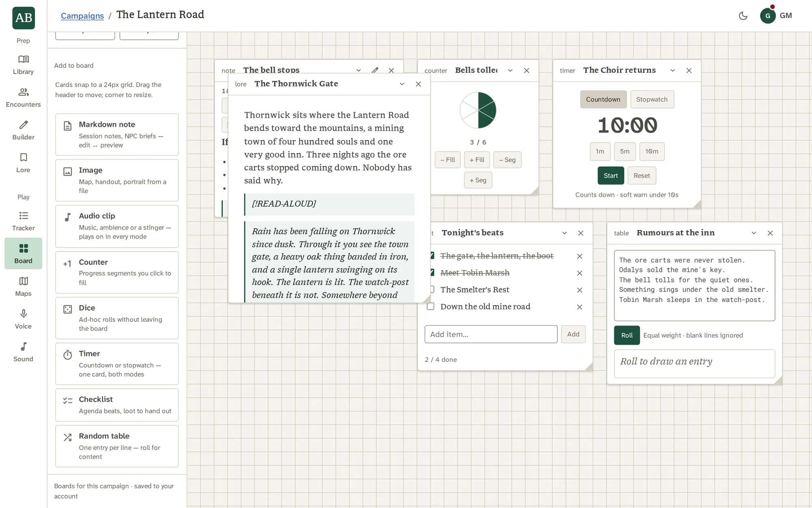Check 'The Smelter's Rest' checkbox

(432, 289)
